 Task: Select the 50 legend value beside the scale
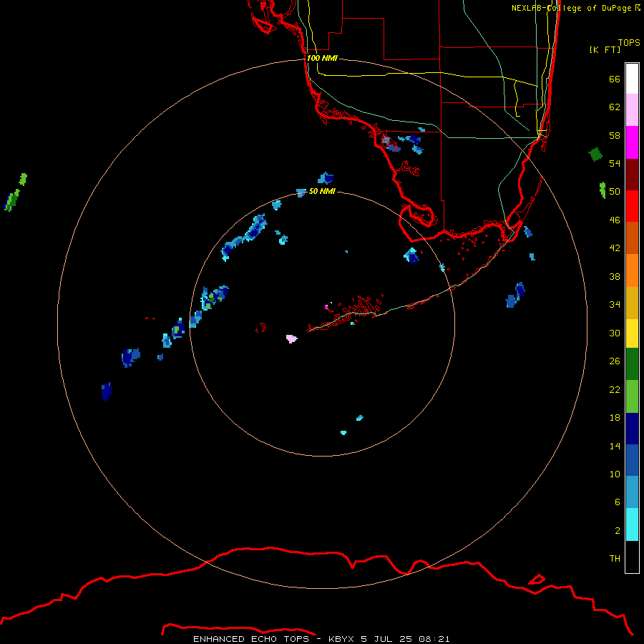(615, 191)
